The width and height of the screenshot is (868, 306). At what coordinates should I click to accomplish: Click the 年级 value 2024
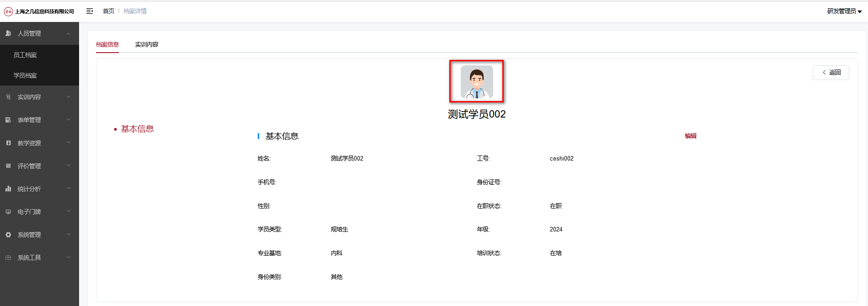point(556,229)
